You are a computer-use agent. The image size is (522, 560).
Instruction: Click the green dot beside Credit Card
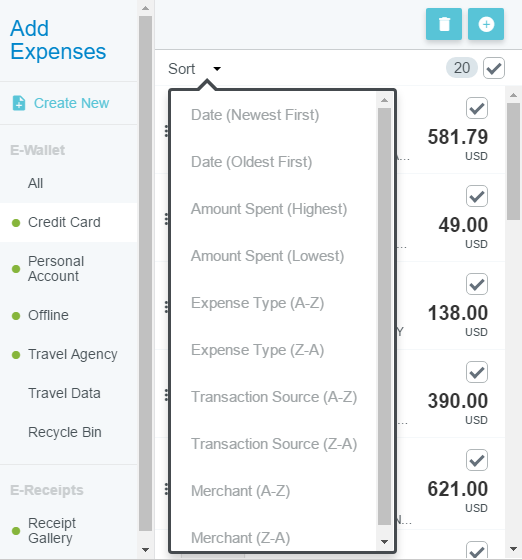(16, 223)
